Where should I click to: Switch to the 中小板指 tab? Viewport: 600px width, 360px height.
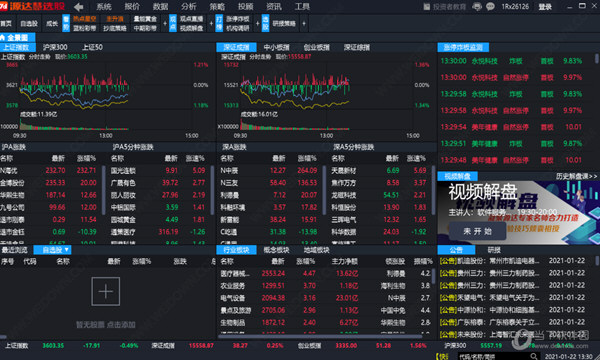pos(276,47)
